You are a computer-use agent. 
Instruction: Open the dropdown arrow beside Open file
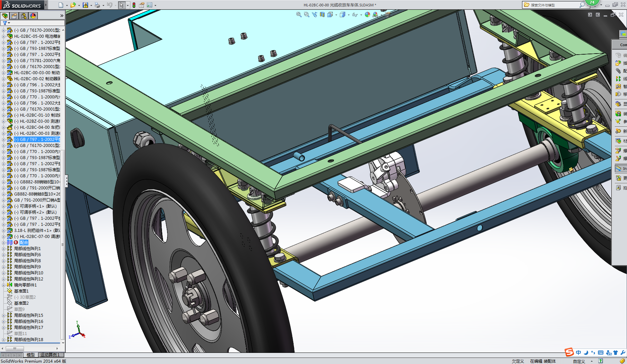click(79, 5)
